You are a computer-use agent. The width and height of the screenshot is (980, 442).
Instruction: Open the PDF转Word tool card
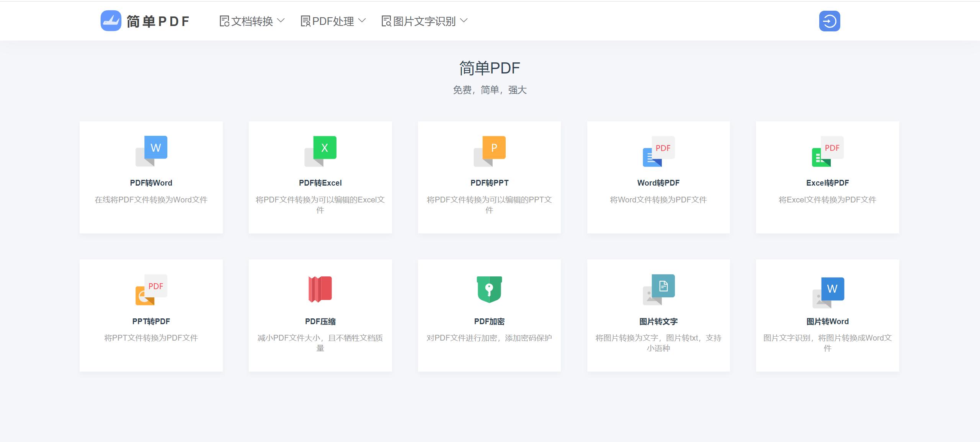[151, 177]
